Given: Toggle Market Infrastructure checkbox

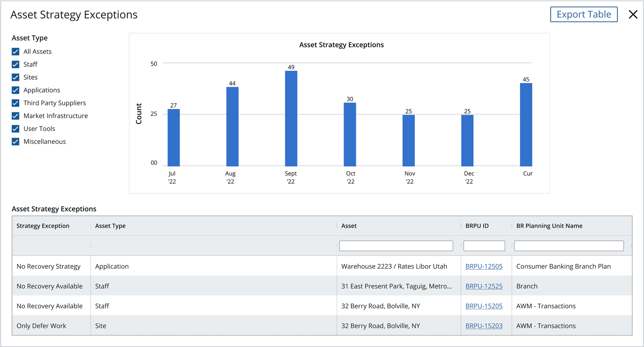Looking at the screenshot, I should click(x=15, y=116).
